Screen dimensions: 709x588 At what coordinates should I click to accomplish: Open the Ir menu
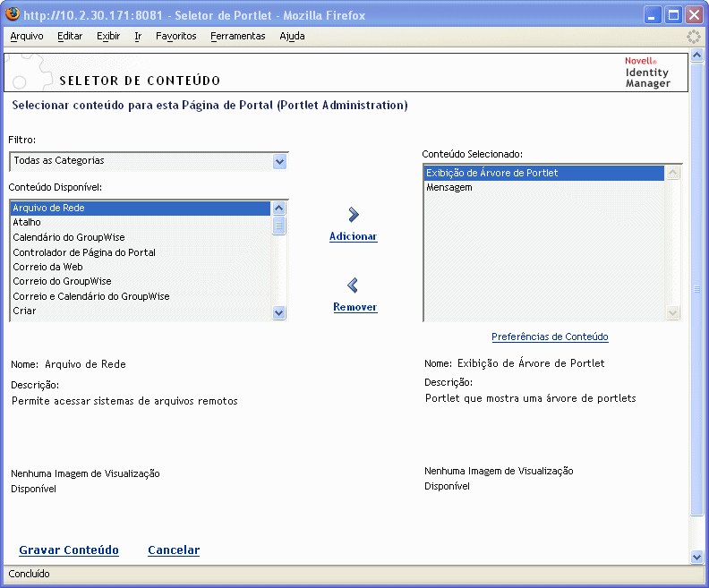tap(138, 36)
